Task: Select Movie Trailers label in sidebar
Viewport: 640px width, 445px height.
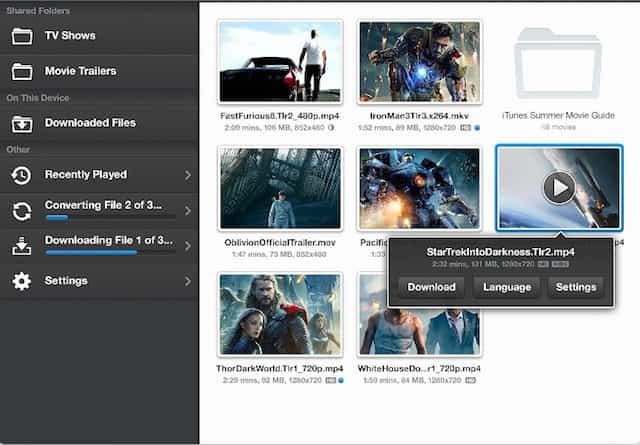Action: [80, 71]
